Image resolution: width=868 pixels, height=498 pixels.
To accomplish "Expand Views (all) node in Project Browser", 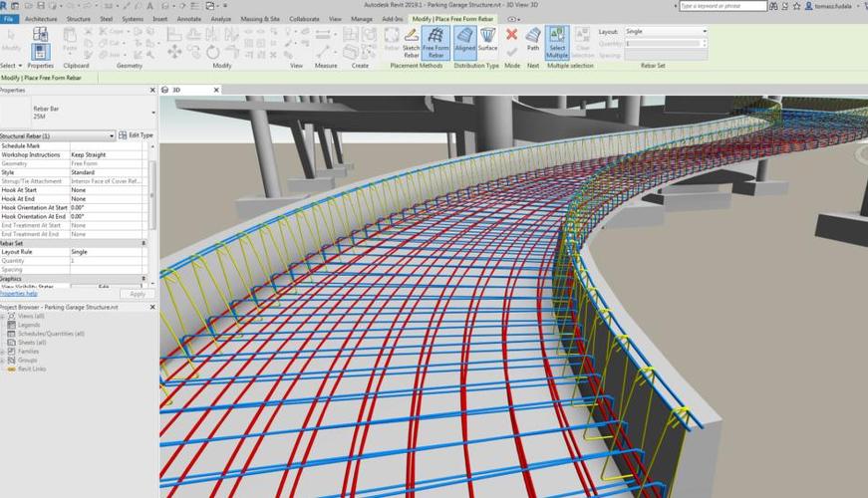I will 3,316.
